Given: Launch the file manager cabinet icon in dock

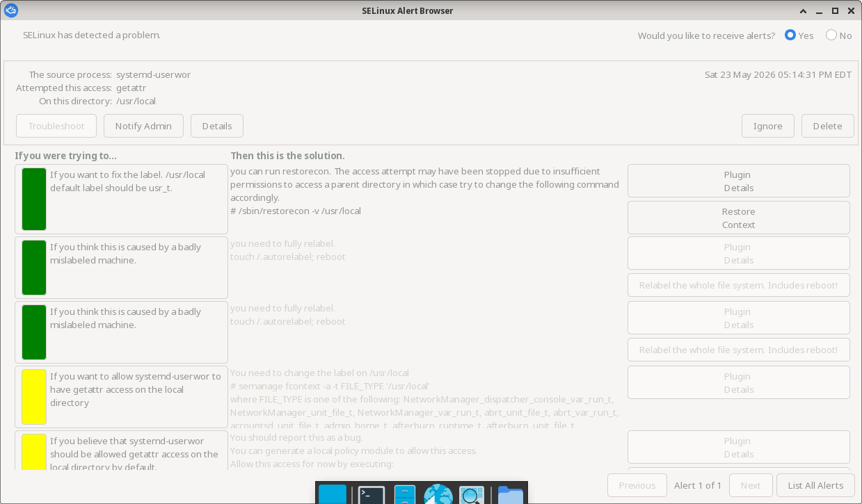Looking at the screenshot, I should [404, 495].
